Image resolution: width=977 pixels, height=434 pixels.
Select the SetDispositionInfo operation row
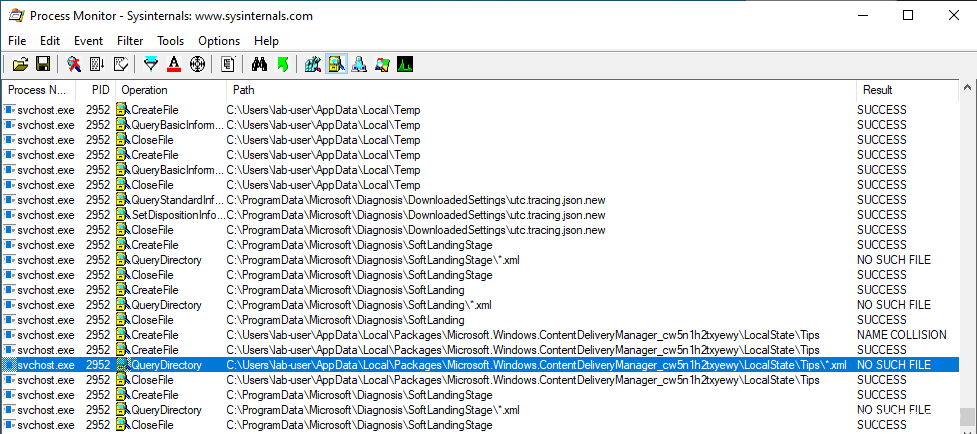point(480,215)
